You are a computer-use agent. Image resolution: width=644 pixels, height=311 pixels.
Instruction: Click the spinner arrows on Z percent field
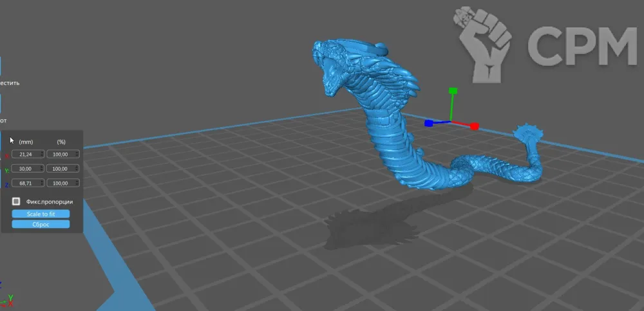[77, 184]
